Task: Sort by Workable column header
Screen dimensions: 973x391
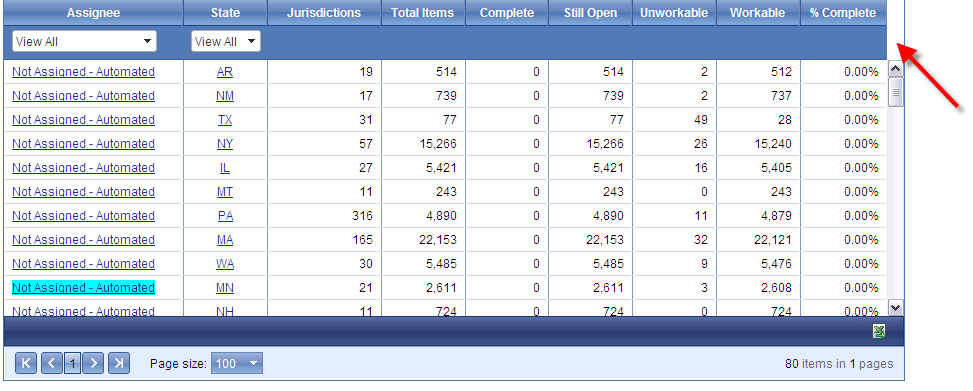Action: point(758,12)
